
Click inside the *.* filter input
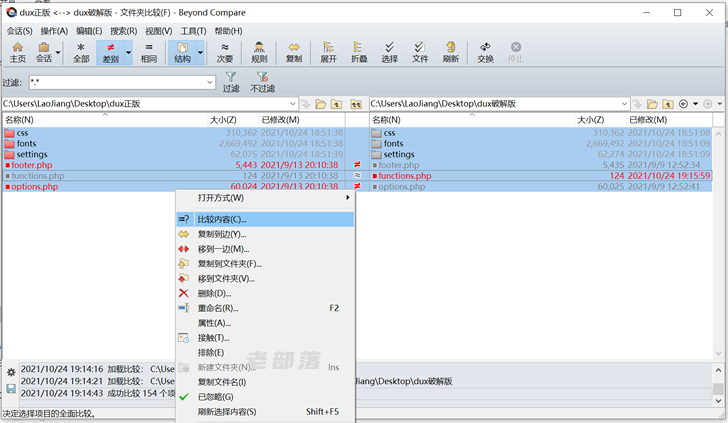(x=117, y=82)
